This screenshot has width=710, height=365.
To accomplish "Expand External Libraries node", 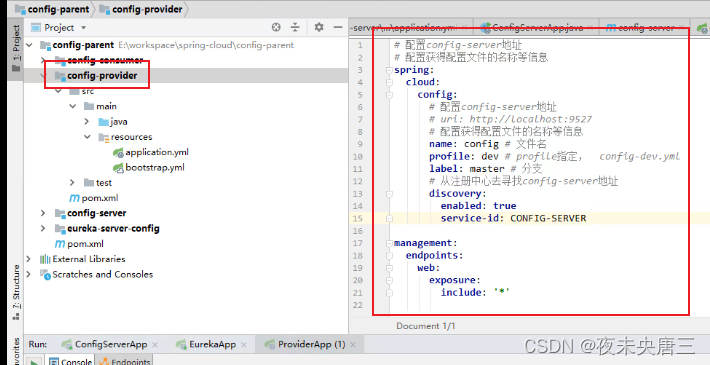I will tap(29, 259).
